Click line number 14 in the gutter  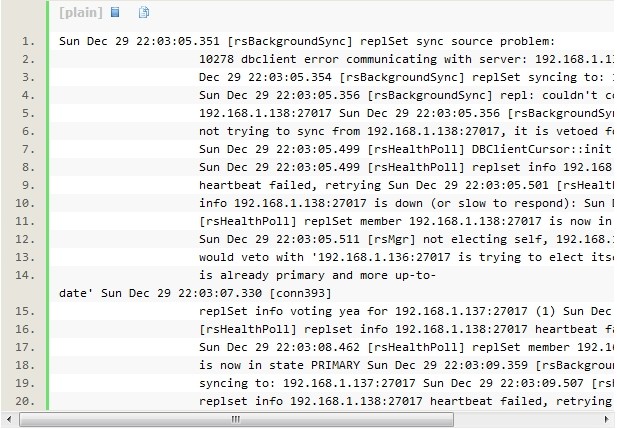[x=25, y=276]
